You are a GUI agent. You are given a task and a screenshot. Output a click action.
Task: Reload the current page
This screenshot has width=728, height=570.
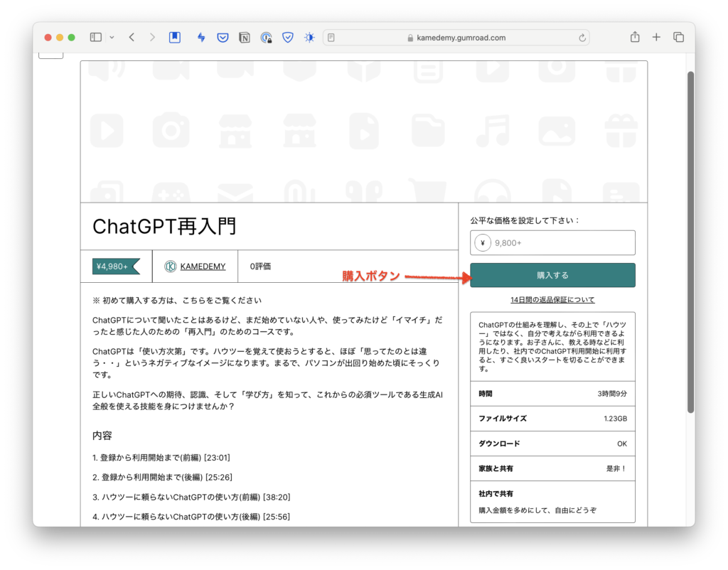tap(583, 38)
